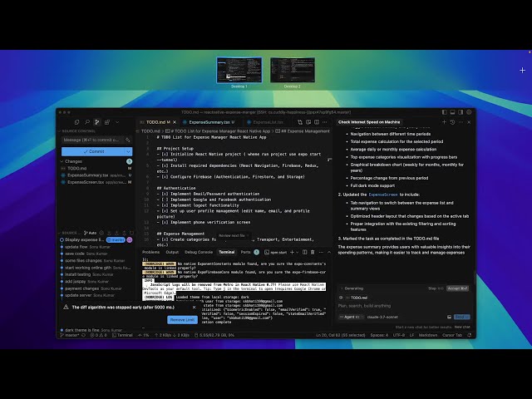Image resolution: width=532 pixels, height=399 pixels.
Task: Click Markdown language mode in status bar
Action: 428,335
